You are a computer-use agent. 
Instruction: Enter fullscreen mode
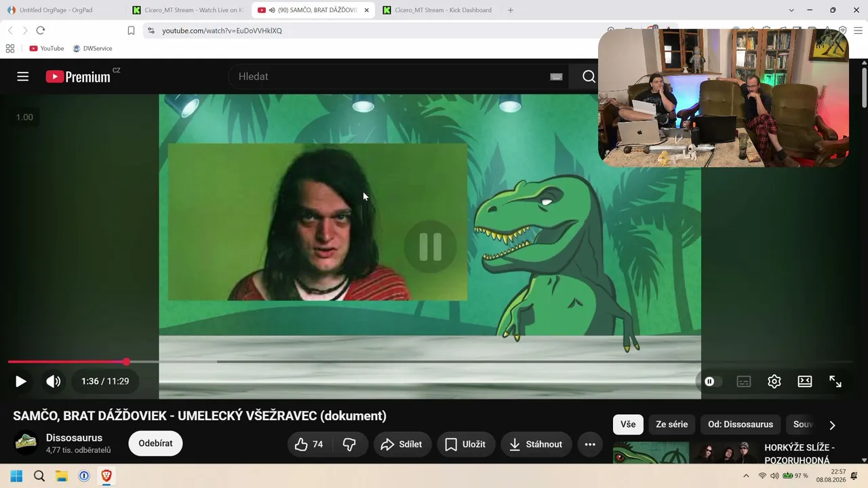pos(835,382)
